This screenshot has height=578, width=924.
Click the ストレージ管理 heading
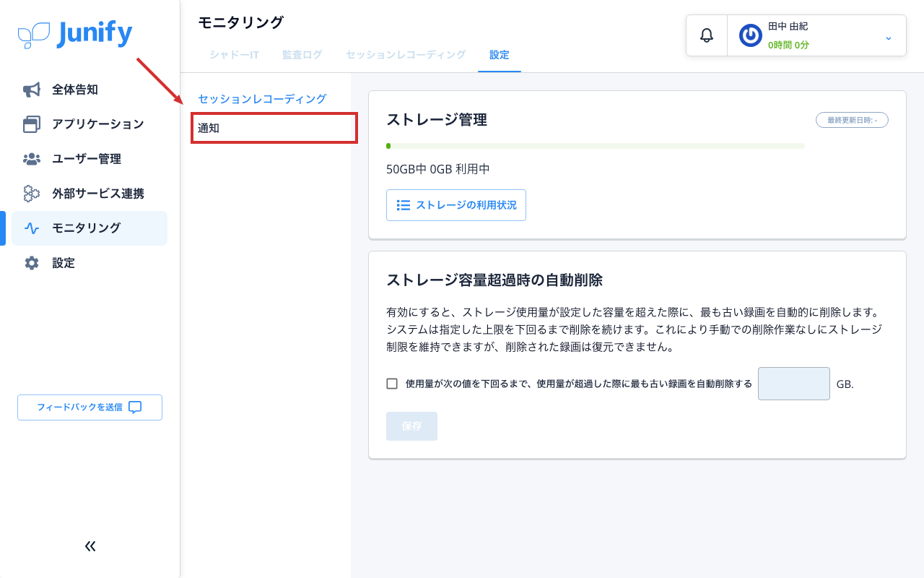pos(437,120)
